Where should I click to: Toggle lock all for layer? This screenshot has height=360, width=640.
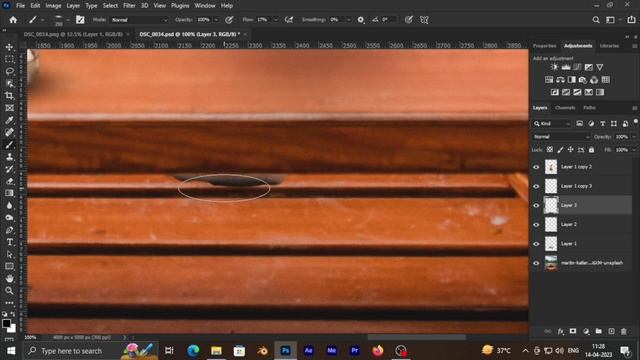pos(591,150)
